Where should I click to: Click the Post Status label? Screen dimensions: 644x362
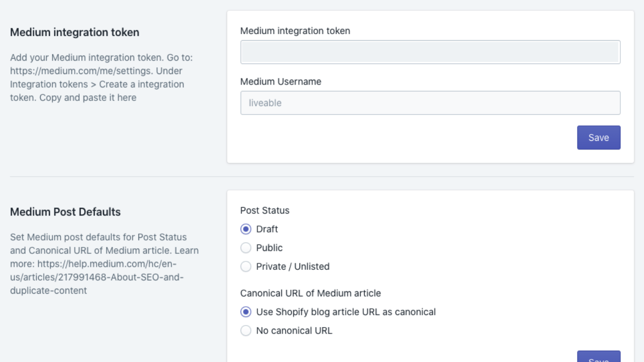[x=264, y=210]
